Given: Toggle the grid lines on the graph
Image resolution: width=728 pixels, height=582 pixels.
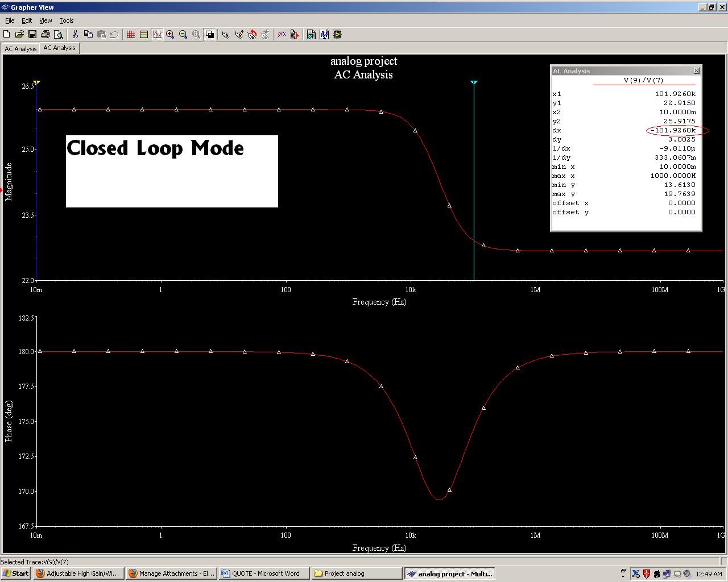Looking at the screenshot, I should [x=131, y=35].
